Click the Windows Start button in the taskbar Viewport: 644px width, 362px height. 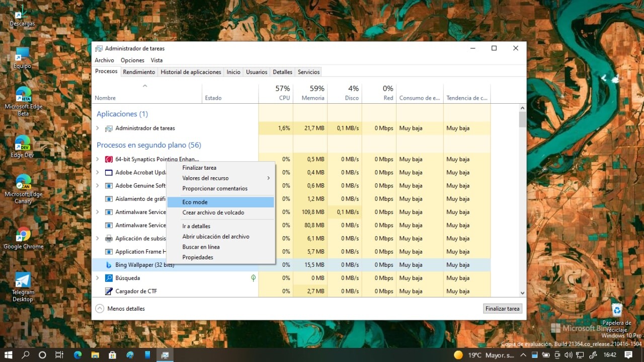coord(9,355)
